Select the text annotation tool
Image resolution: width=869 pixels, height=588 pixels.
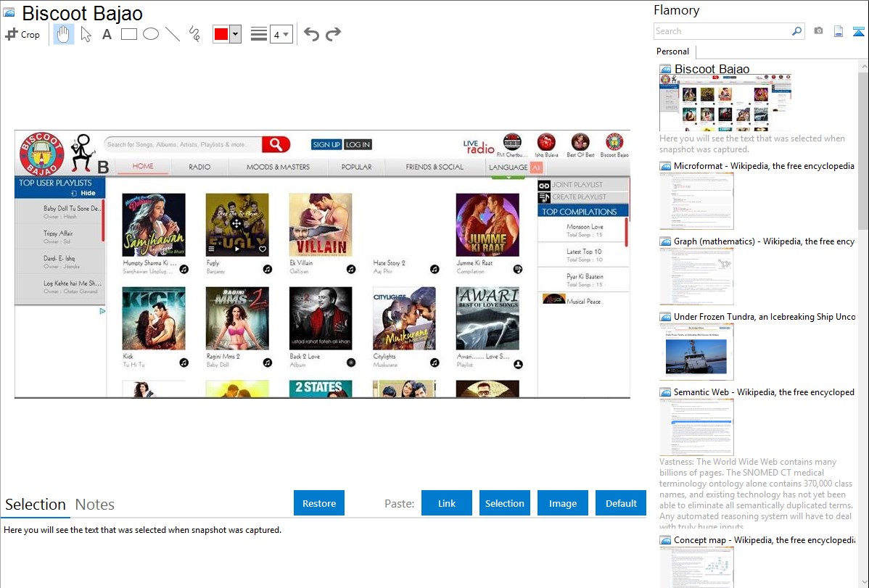107,34
